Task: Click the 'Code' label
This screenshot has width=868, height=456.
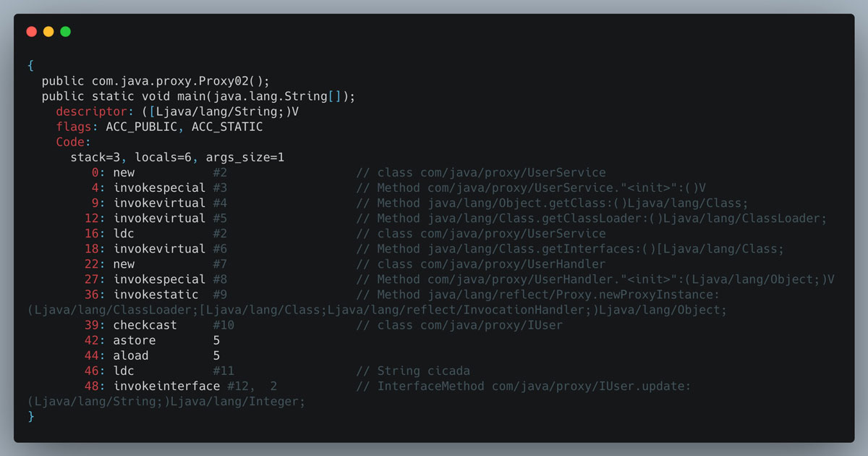Action: pos(70,142)
